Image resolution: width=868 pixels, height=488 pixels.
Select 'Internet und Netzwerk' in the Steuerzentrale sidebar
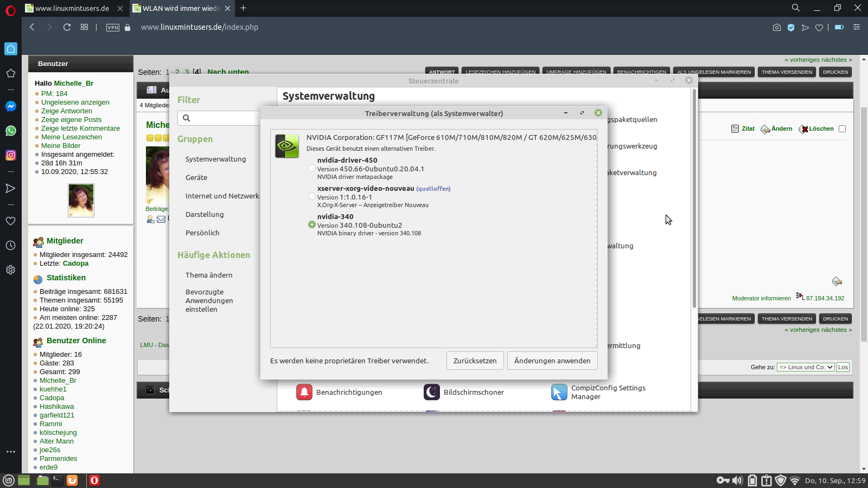222,196
